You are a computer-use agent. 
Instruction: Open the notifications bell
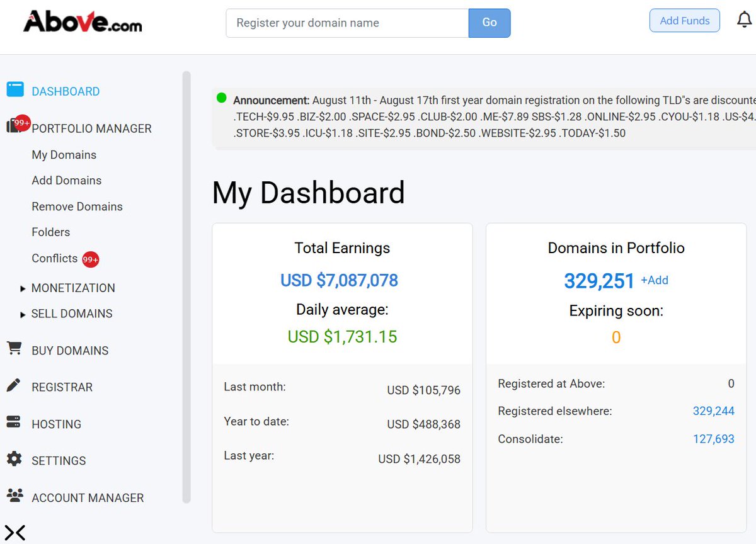pyautogui.click(x=744, y=20)
